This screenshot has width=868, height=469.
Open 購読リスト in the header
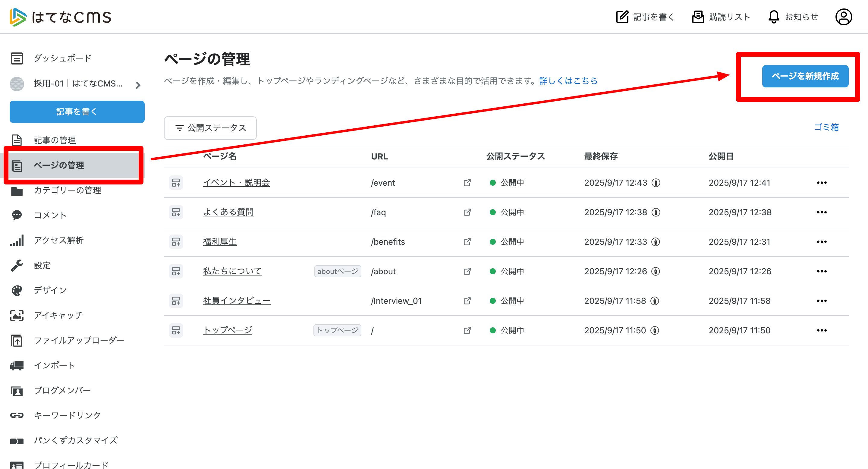tap(721, 17)
